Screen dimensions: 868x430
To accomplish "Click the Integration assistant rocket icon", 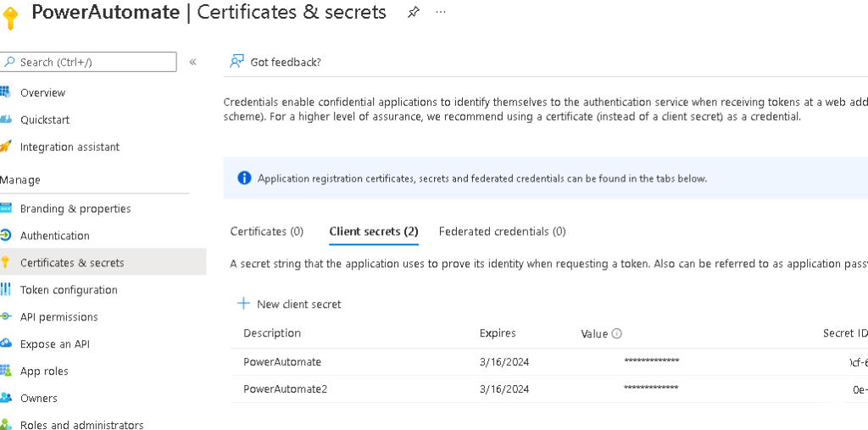I will pyautogui.click(x=5, y=147).
